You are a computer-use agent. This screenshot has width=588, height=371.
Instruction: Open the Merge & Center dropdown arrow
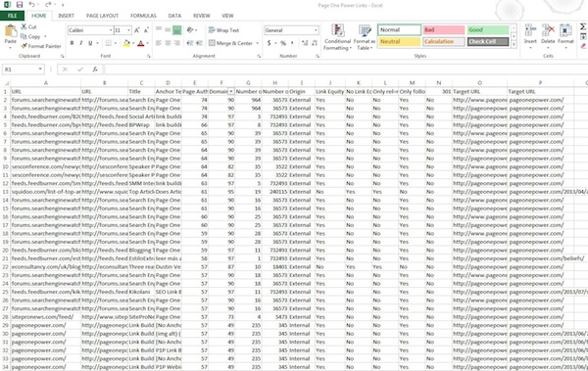(x=257, y=43)
